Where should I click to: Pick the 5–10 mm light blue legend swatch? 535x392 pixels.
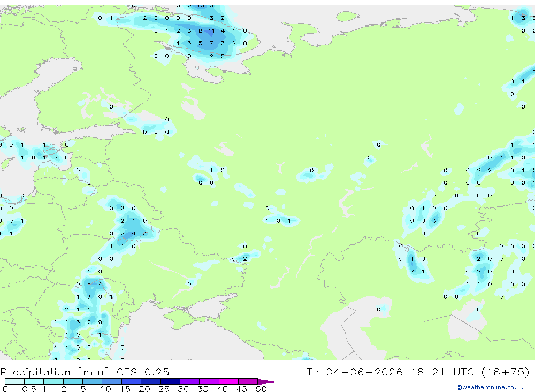92,381
